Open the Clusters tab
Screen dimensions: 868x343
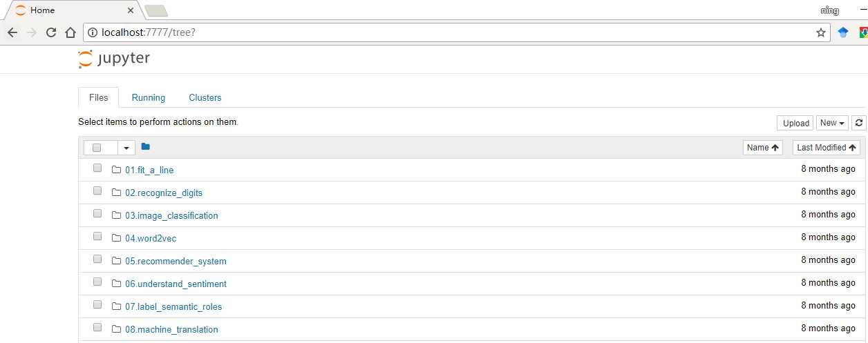205,97
